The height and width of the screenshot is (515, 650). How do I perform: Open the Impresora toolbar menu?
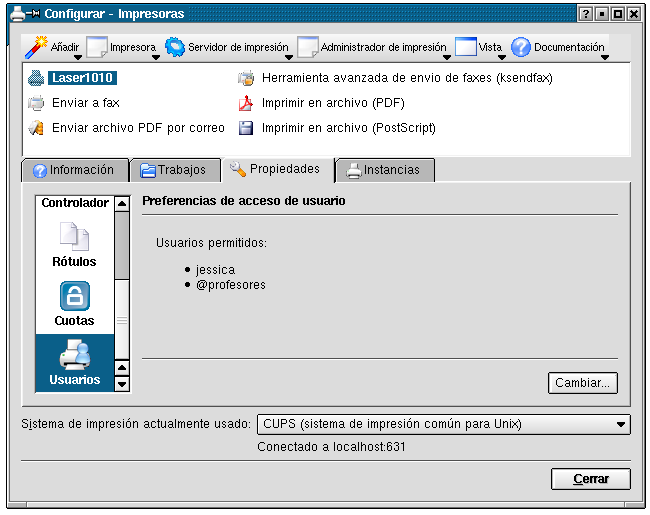tap(122, 47)
